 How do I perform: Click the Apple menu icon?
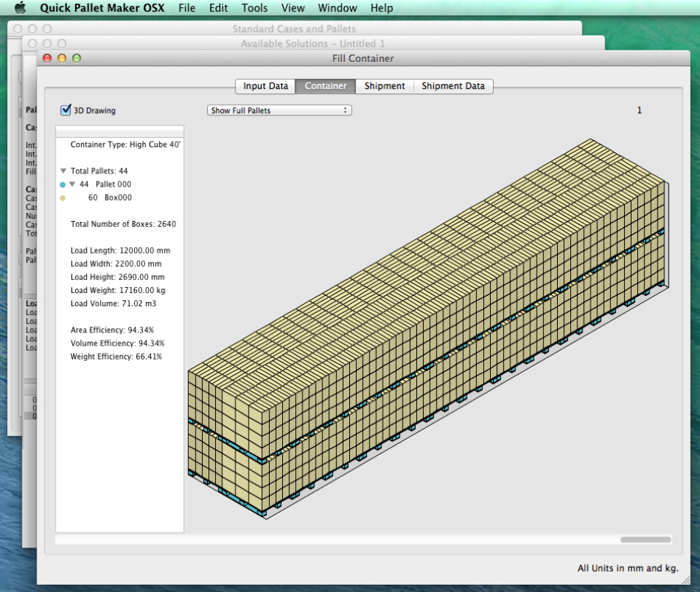pyautogui.click(x=20, y=8)
